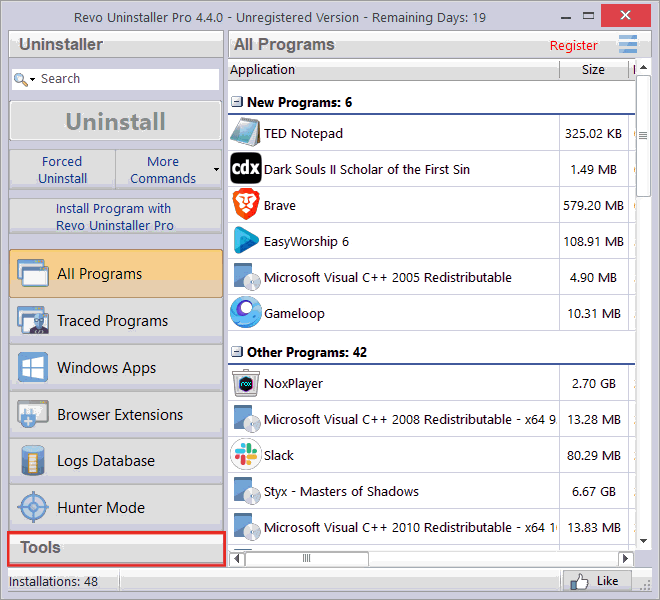Viewport: 660px width, 600px height.
Task: Click the Like button
Action: [x=597, y=581]
